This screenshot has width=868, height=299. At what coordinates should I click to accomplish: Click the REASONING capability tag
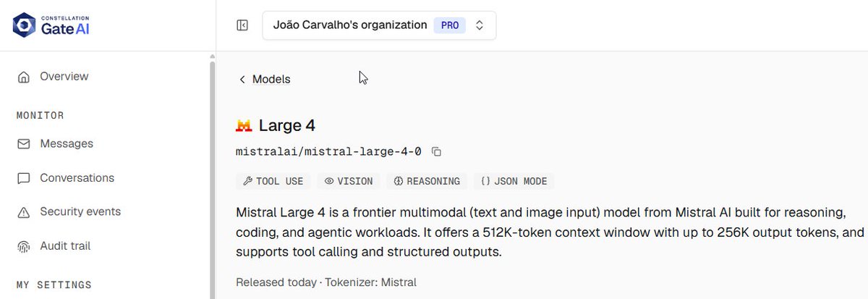(x=427, y=181)
